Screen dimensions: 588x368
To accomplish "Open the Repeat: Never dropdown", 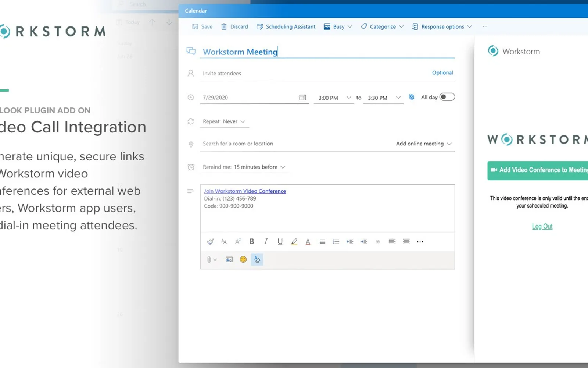I will [224, 121].
